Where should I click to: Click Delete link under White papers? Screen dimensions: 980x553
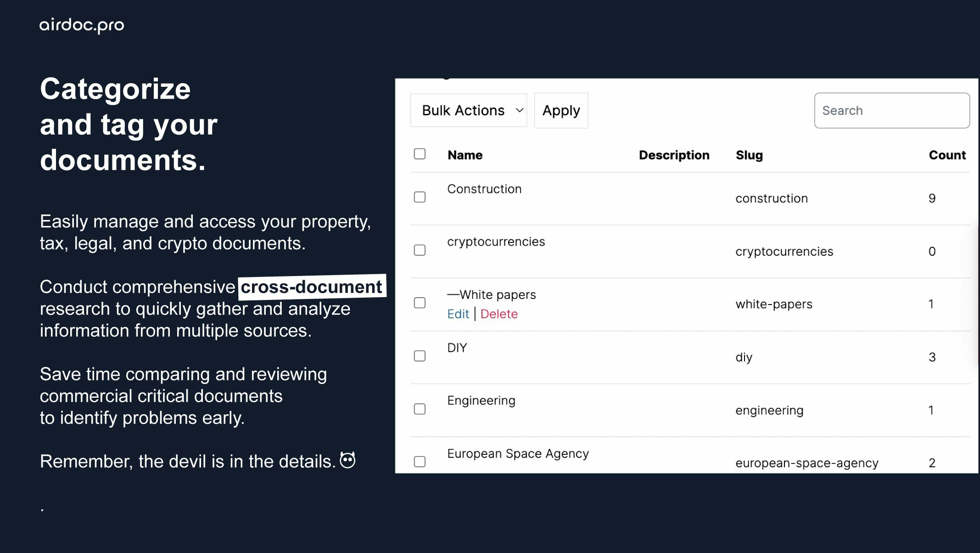pos(499,314)
